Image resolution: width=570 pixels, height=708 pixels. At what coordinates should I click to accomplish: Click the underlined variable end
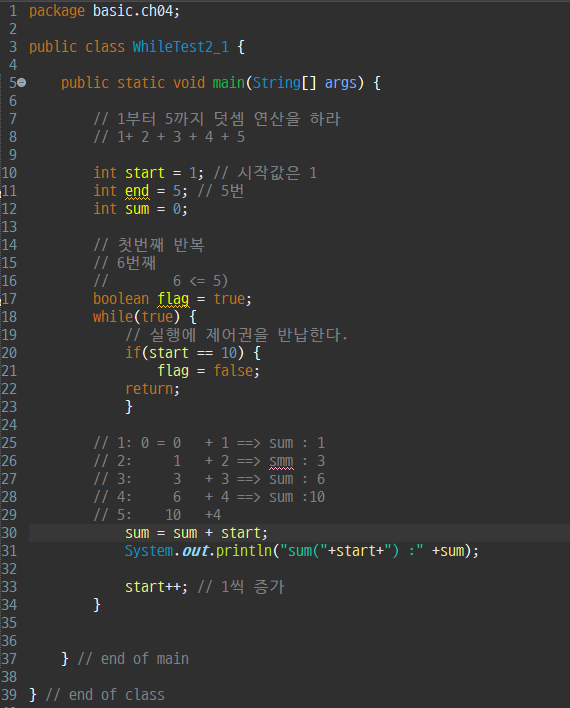point(137,191)
